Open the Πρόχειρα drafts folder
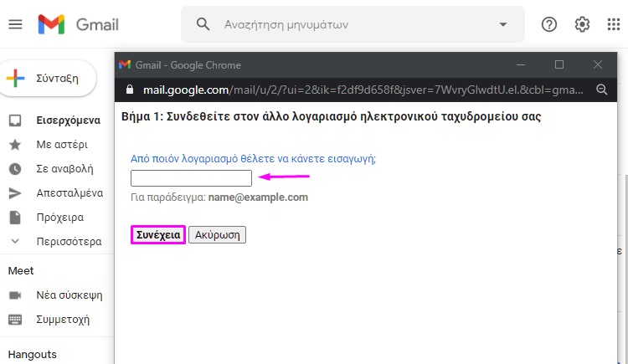 pyautogui.click(x=60, y=218)
